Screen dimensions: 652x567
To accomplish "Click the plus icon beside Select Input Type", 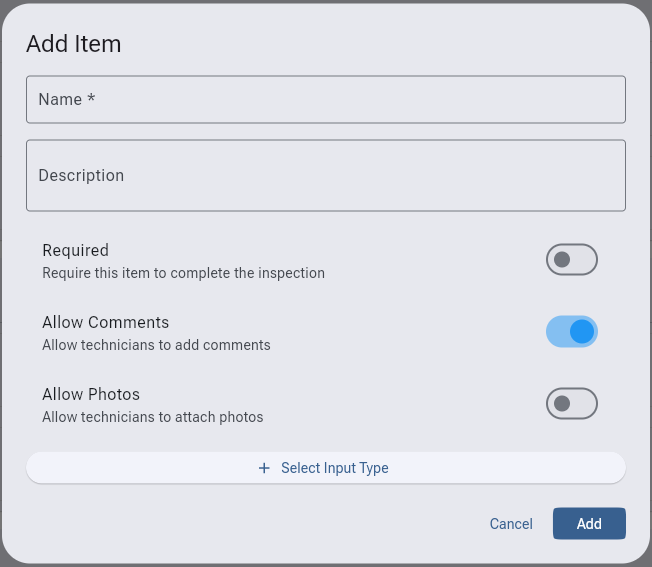I will click(x=264, y=468).
